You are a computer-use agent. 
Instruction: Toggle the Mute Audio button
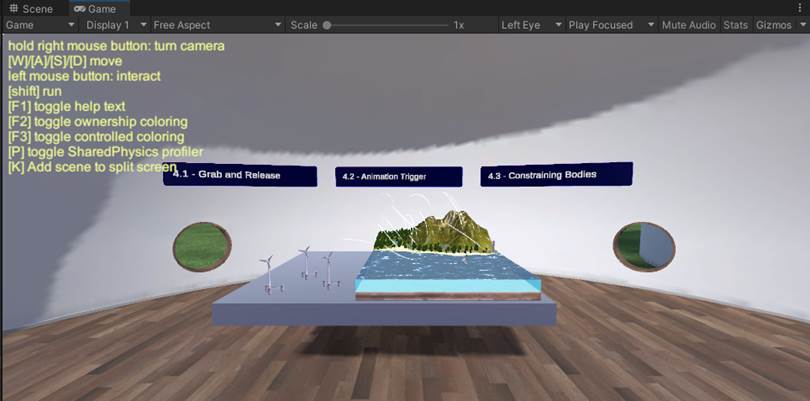point(689,25)
